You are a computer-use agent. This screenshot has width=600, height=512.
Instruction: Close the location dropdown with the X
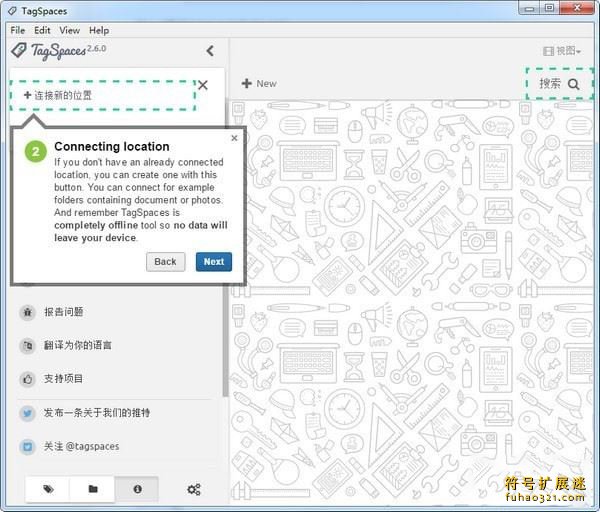click(203, 85)
